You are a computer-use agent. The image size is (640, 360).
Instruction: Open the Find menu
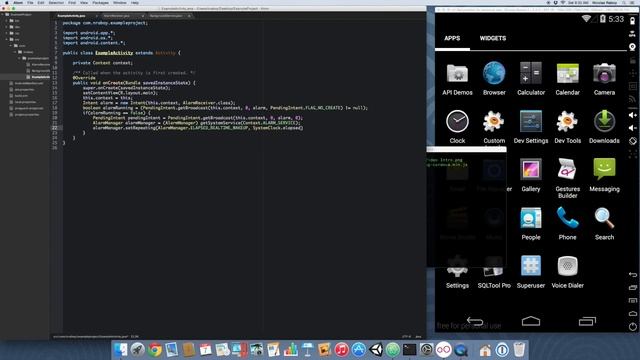72,3
